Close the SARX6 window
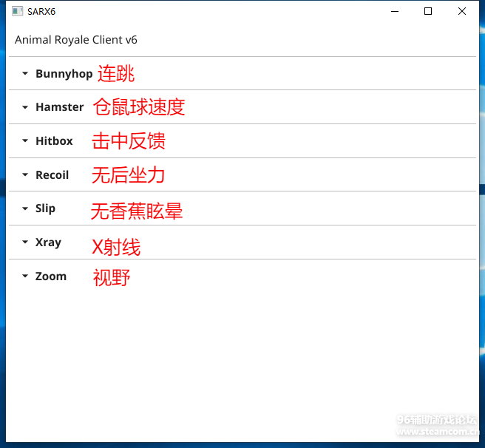The image size is (485, 448). pyautogui.click(x=462, y=11)
